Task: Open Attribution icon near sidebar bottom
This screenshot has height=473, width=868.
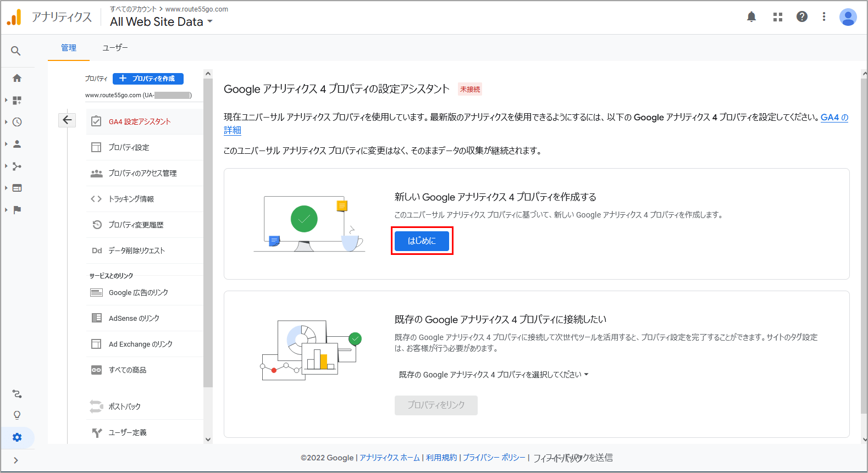Action: tap(17, 394)
